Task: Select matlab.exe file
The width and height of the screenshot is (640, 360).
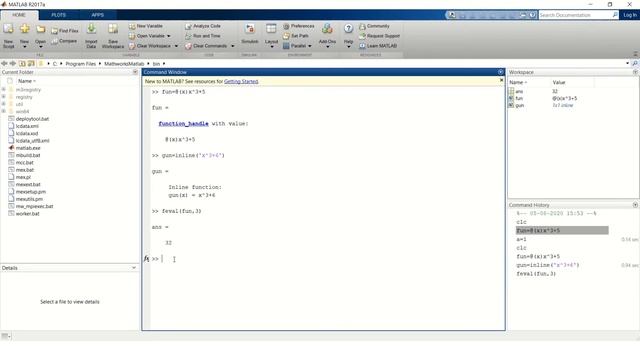Action: (x=28, y=148)
